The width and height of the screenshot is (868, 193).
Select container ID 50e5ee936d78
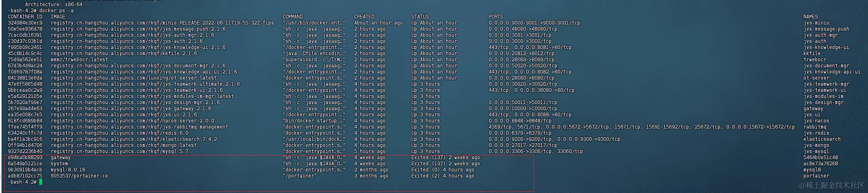(25, 29)
